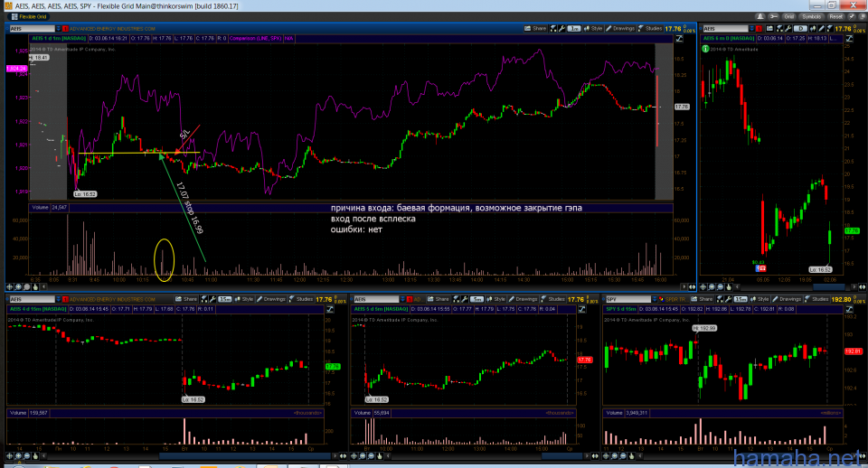The width and height of the screenshot is (868, 468).
Task: Open Studies menu on the SPY chart
Action: point(817,299)
